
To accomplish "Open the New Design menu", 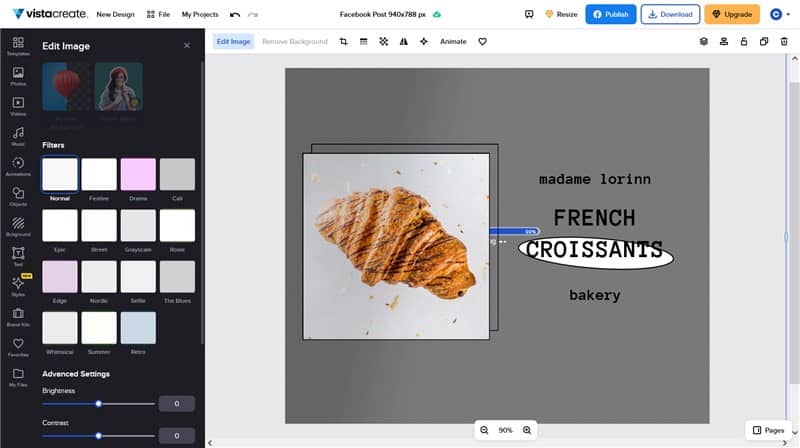I will (115, 14).
